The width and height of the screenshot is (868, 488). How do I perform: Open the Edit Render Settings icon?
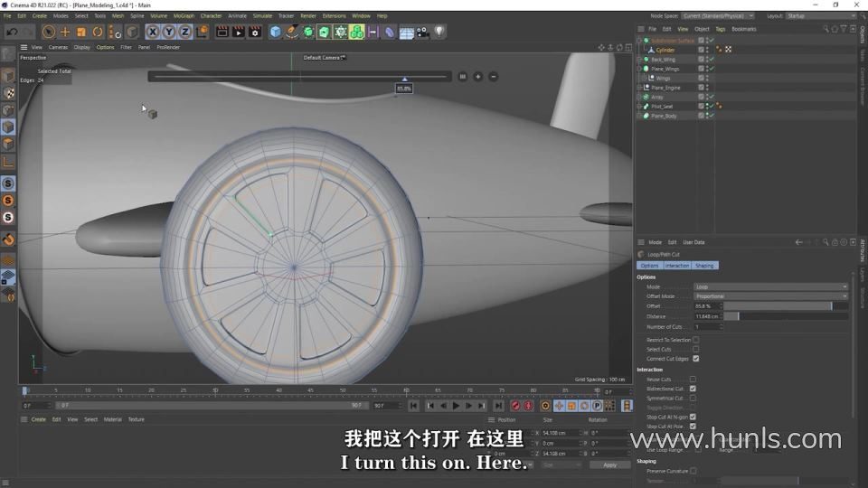[x=256, y=32]
